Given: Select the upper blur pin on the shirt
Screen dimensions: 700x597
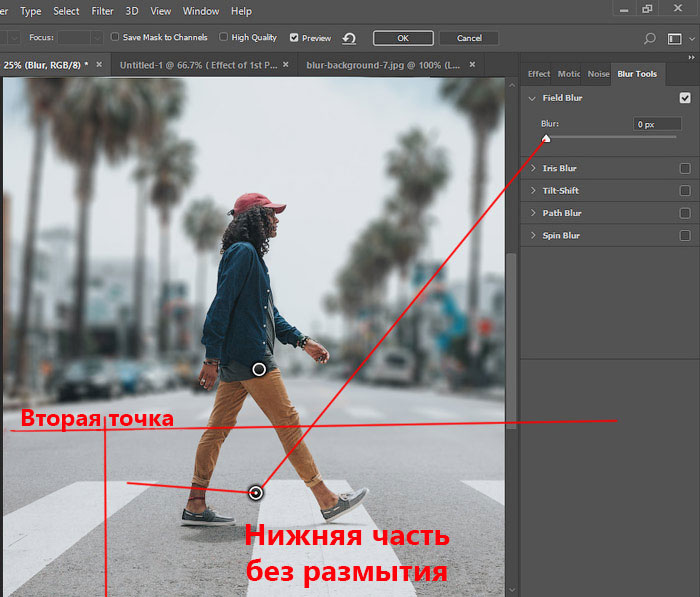Looking at the screenshot, I should point(259,369).
